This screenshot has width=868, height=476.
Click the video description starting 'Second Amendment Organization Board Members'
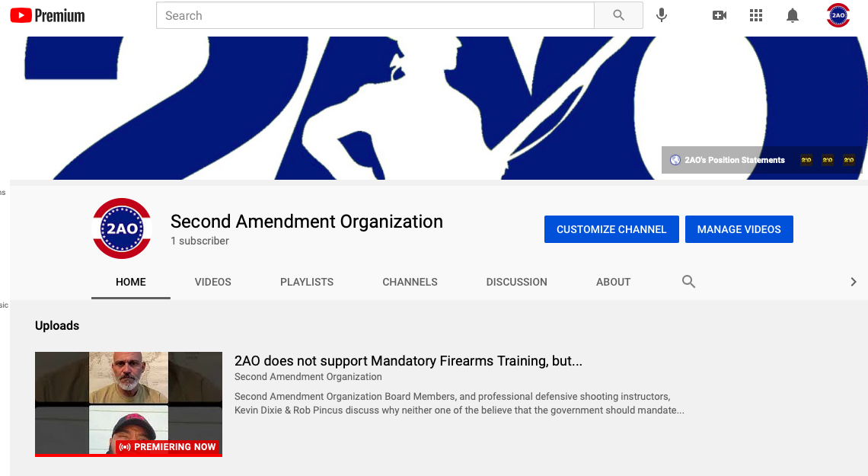pos(459,404)
